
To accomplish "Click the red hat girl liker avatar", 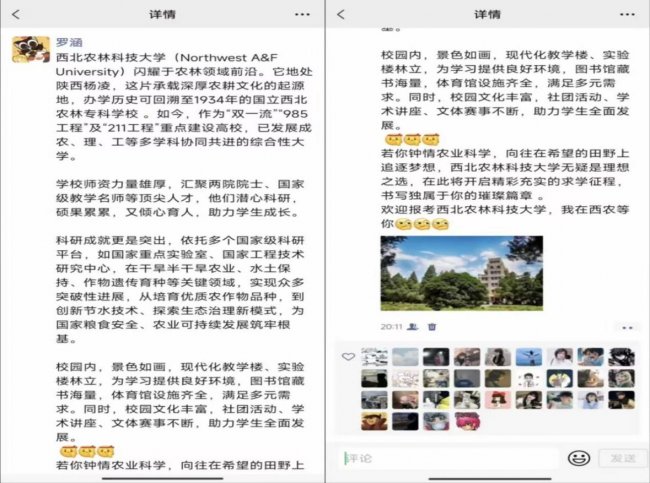I will (498, 400).
